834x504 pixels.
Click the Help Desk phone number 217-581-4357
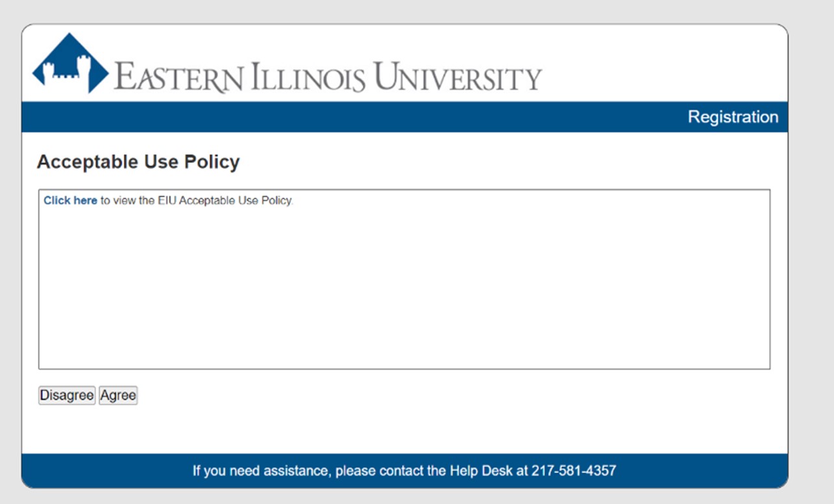[x=574, y=471]
